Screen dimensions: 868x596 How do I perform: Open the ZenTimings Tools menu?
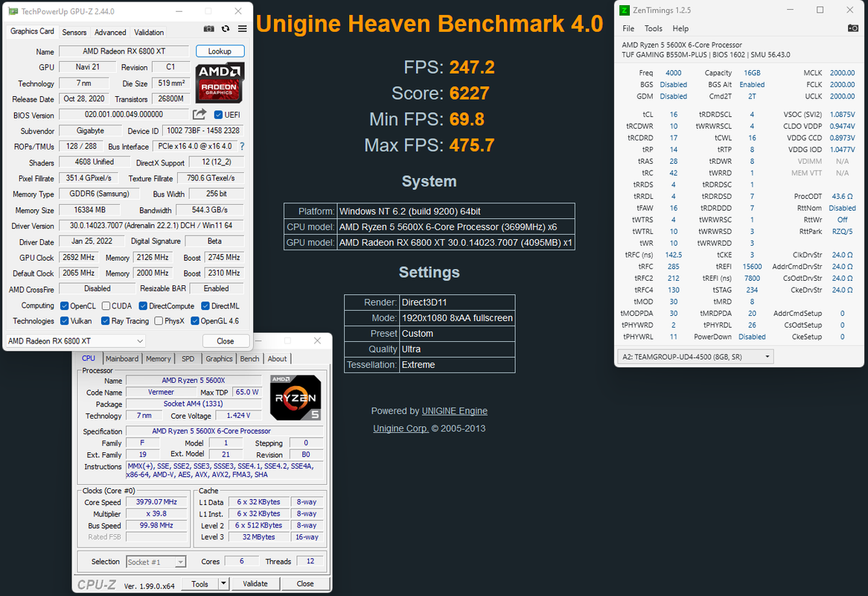pos(653,28)
